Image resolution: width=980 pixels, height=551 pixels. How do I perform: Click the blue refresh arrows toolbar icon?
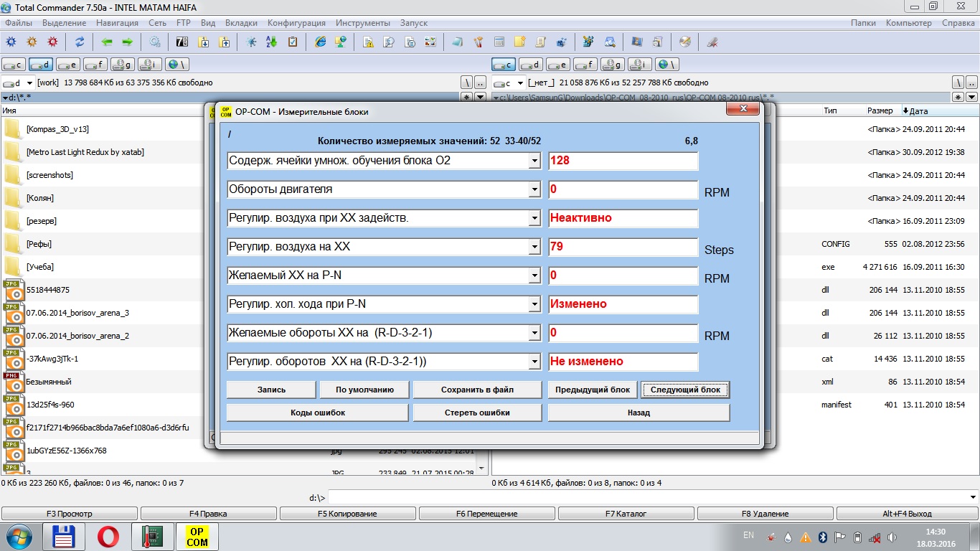pyautogui.click(x=80, y=42)
